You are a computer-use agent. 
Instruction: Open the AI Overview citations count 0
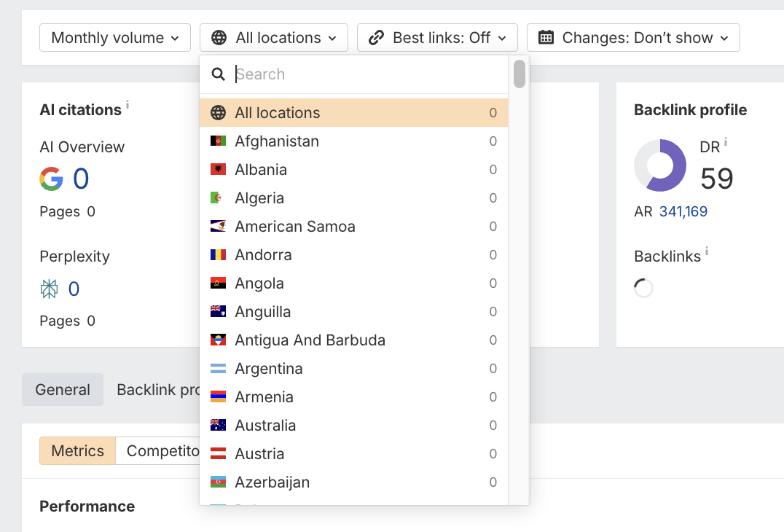pos(81,179)
